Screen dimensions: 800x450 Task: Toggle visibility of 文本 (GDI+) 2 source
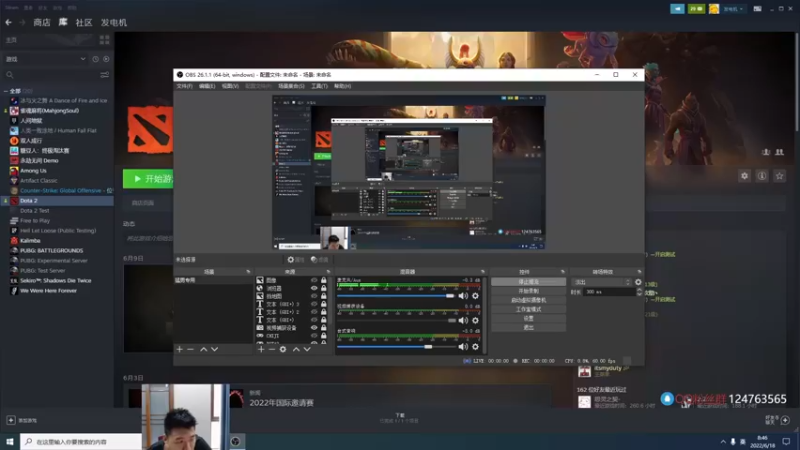[314, 312]
